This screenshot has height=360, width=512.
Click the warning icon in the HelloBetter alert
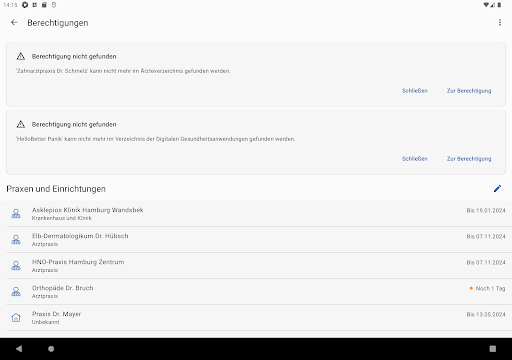click(21, 124)
